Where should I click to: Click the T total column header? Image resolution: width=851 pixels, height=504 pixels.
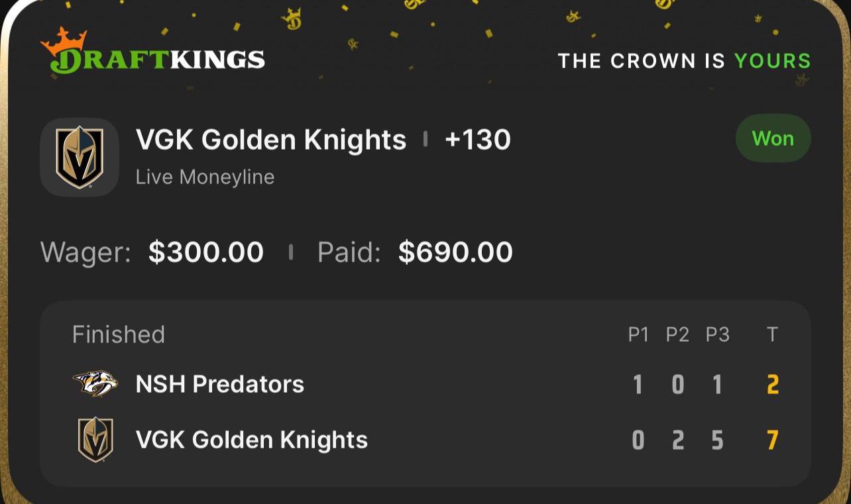(x=772, y=335)
